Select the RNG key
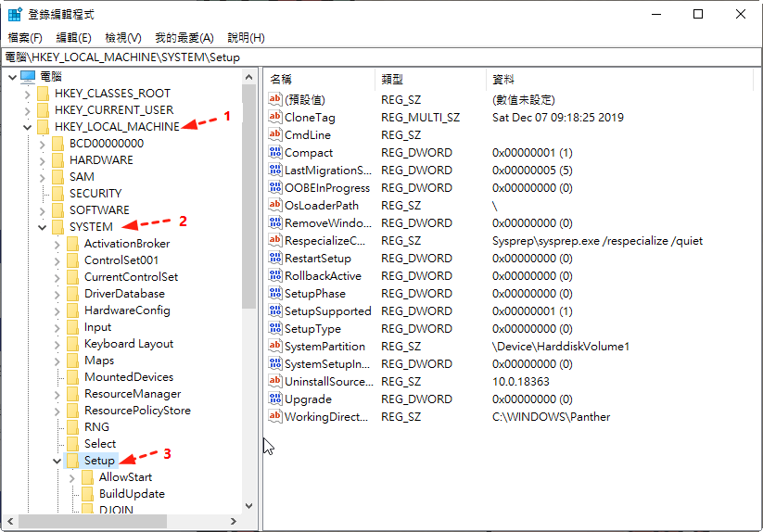The width and height of the screenshot is (763, 532). coord(96,427)
